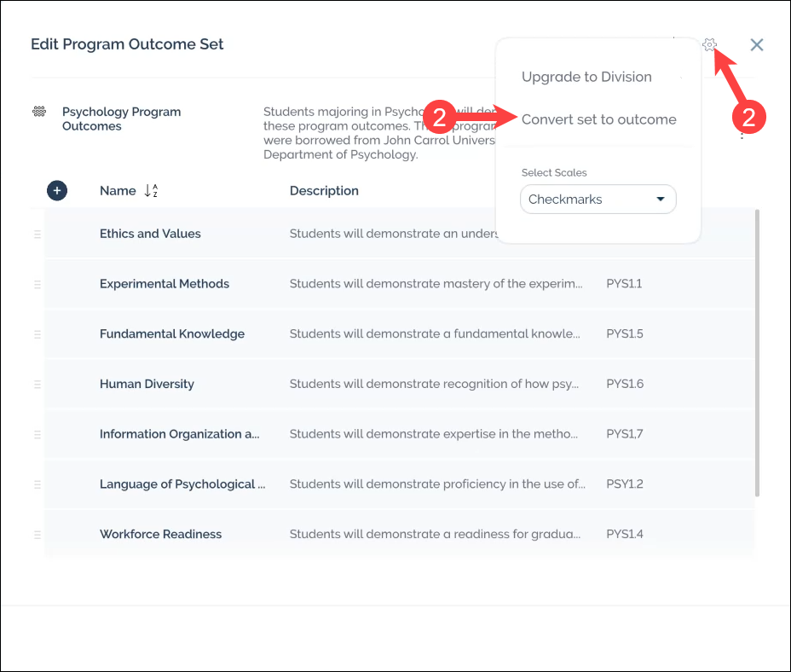
Task: Click the Experimental Methods row drag handle
Action: (x=38, y=284)
